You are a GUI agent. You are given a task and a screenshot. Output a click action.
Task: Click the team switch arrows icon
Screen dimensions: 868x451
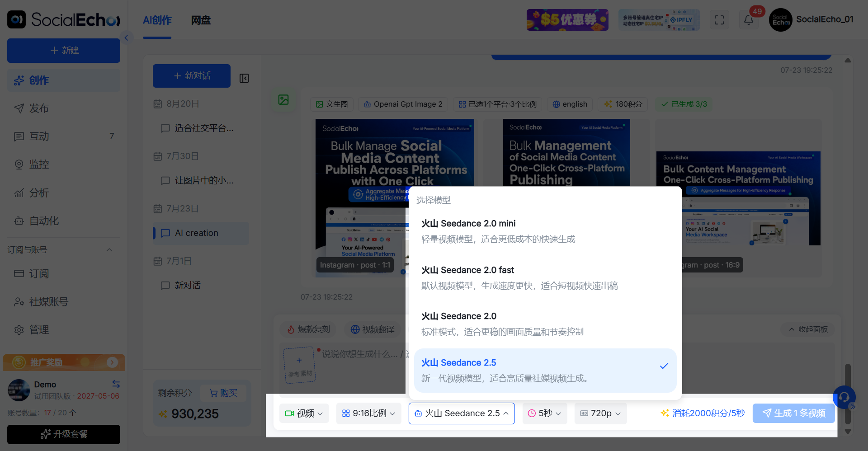click(x=116, y=384)
